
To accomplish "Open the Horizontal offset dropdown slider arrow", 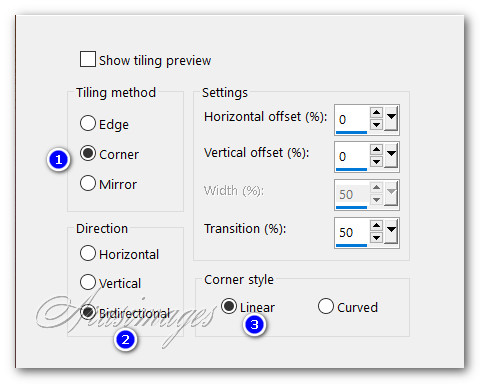I will [391, 118].
